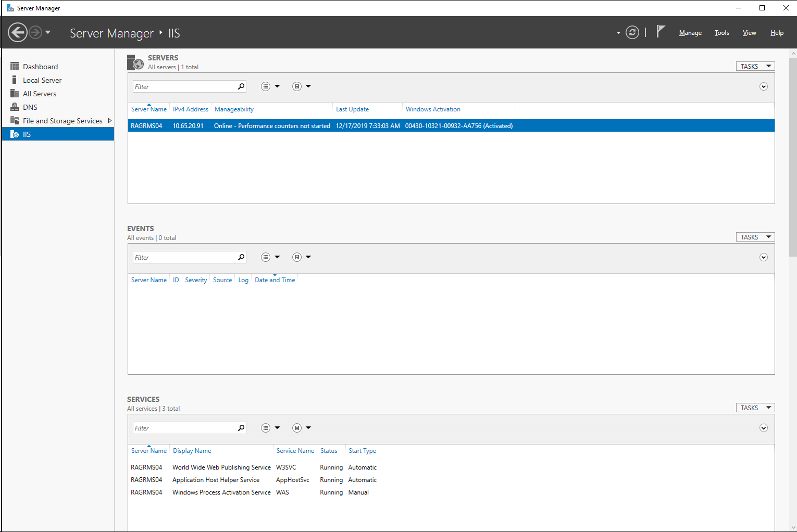Sort services by Display Name column

[192, 451]
